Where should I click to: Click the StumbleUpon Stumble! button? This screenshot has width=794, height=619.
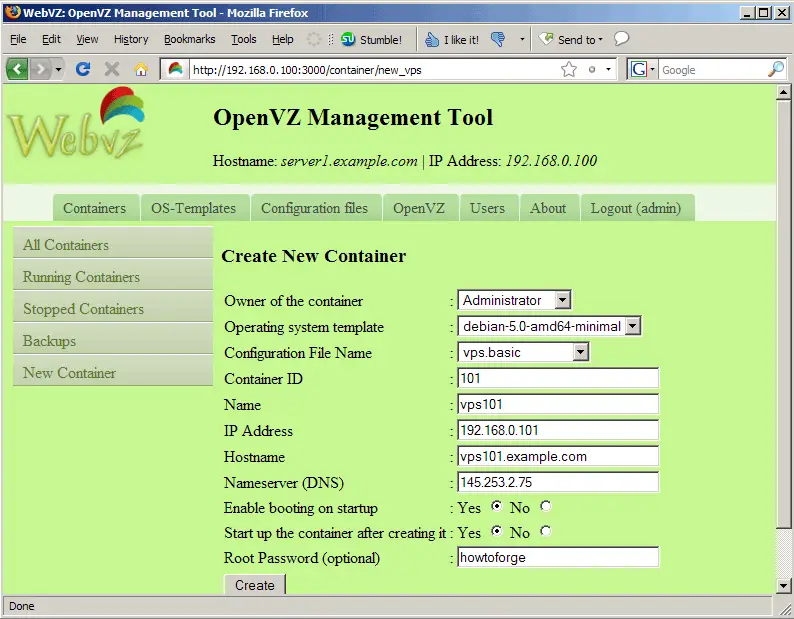(371, 40)
